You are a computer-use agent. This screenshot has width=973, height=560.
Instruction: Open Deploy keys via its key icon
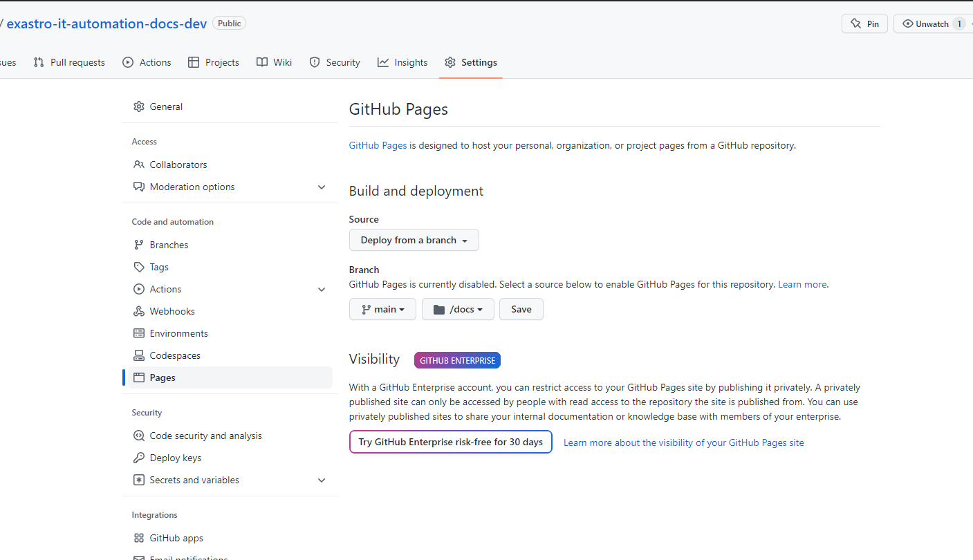(139, 458)
